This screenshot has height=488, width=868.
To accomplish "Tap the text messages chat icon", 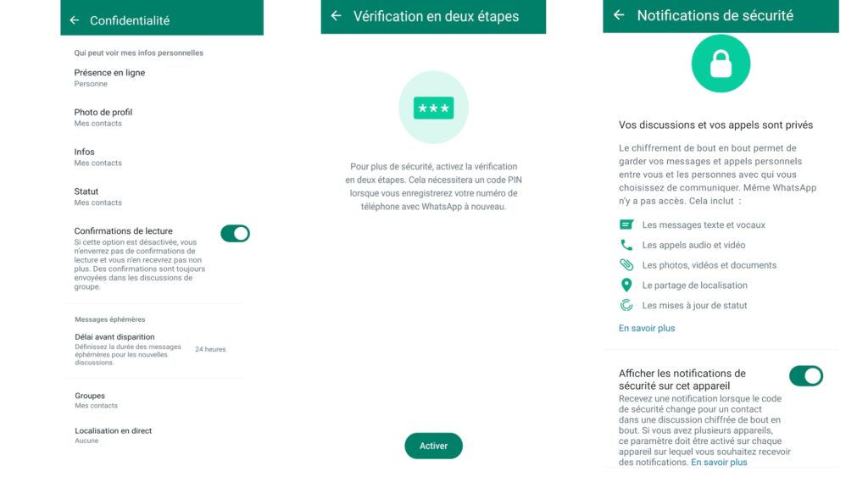I will pyautogui.click(x=626, y=225).
